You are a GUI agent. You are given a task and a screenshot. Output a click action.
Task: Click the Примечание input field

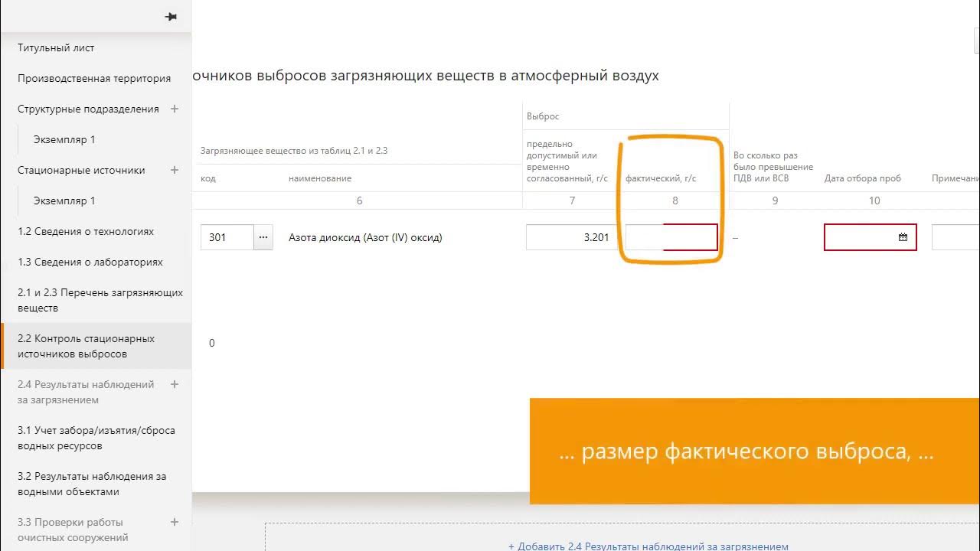pyautogui.click(x=955, y=237)
